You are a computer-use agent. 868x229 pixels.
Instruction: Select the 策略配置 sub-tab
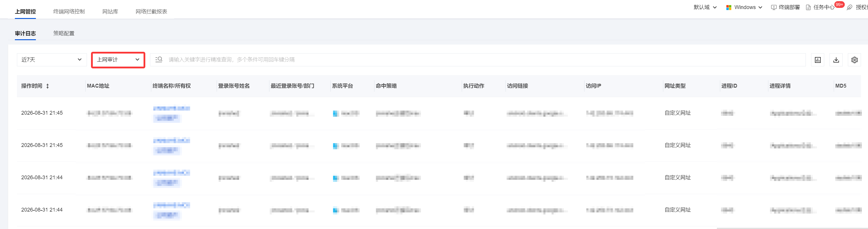point(64,33)
